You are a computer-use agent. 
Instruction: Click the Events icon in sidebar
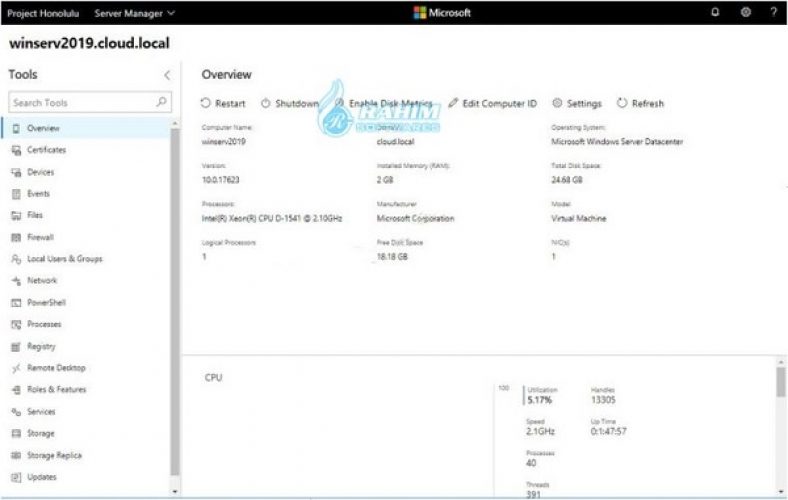16,194
